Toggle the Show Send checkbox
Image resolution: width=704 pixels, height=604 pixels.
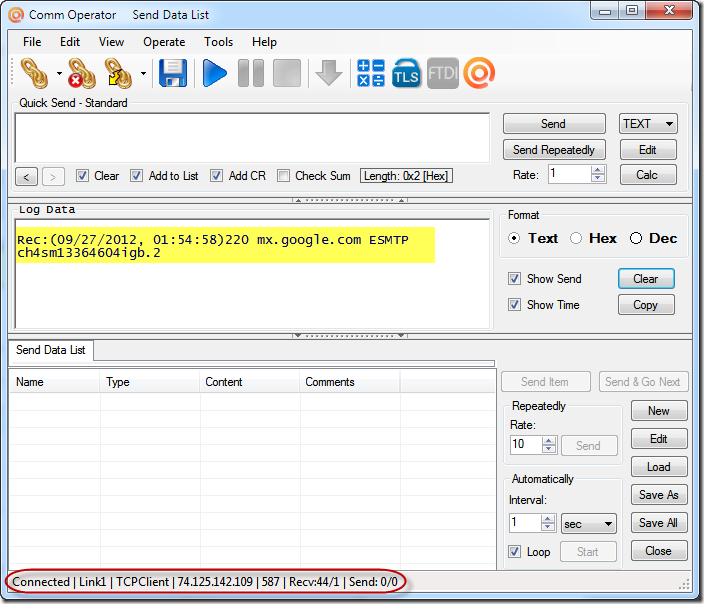(x=515, y=279)
